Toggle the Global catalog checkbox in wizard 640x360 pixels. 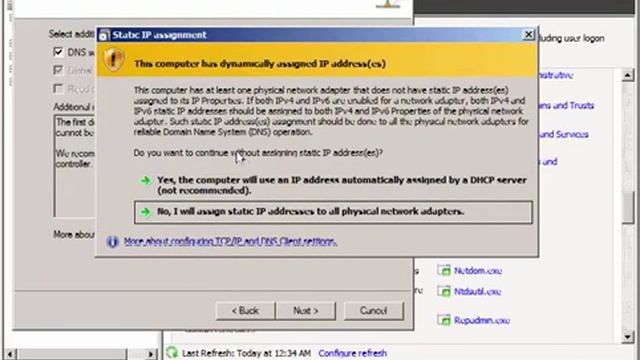(58, 70)
